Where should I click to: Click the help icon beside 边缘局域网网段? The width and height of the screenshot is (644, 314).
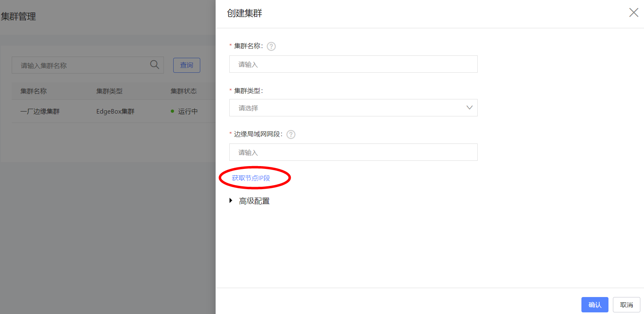pos(291,135)
